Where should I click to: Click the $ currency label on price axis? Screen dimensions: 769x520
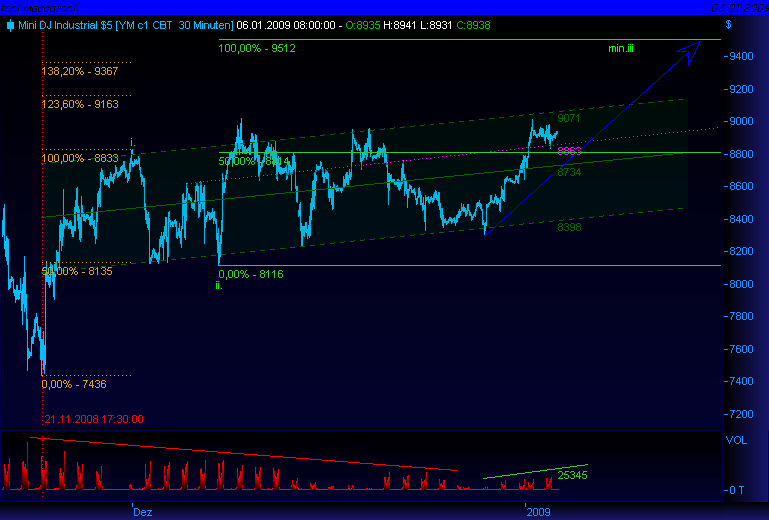(x=728, y=25)
